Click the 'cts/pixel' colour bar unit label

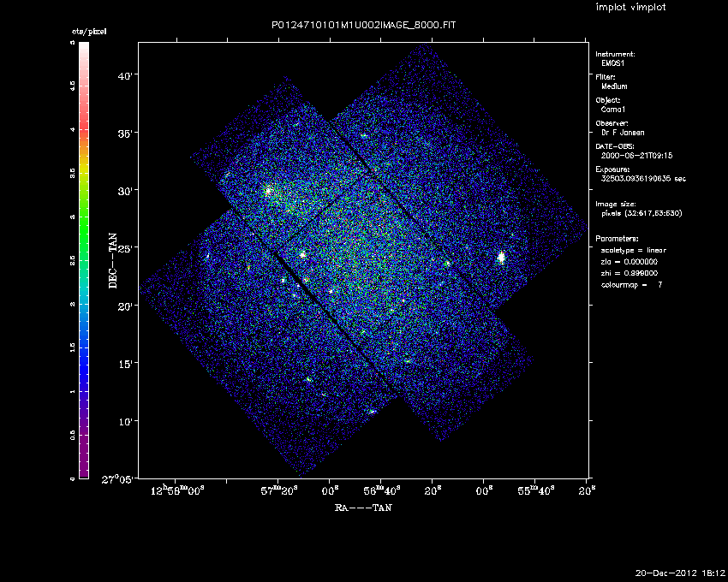click(89, 32)
